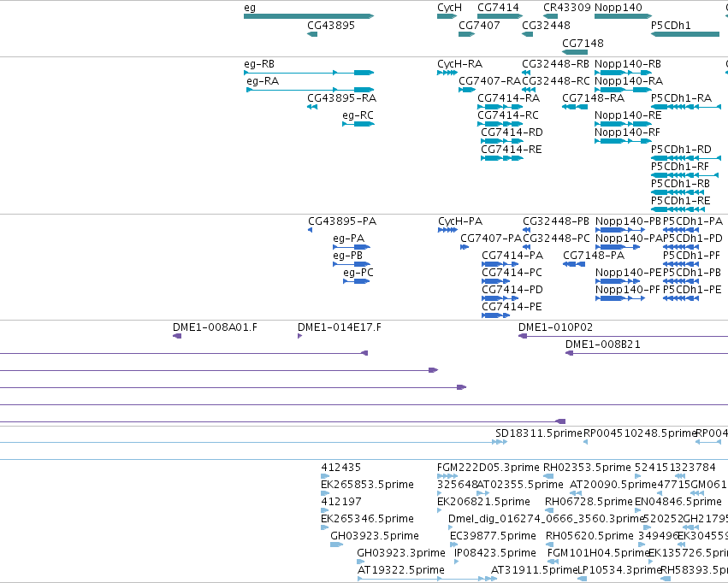The width and height of the screenshot is (728, 583).
Task: Click the Nopp140-RA transcript label
Action: click(x=629, y=81)
